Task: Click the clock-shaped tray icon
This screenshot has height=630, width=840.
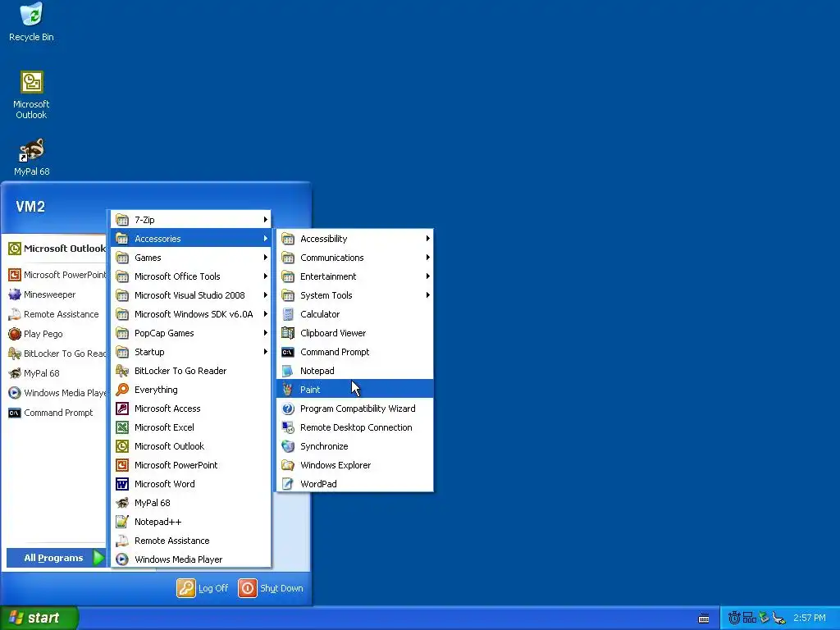Action: (x=734, y=619)
